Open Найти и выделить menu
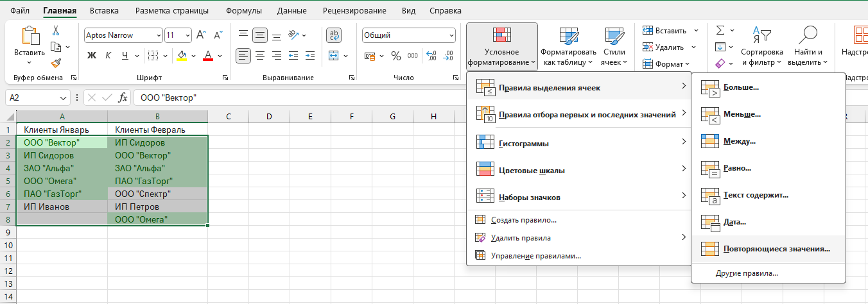The image size is (868, 304). click(809, 47)
